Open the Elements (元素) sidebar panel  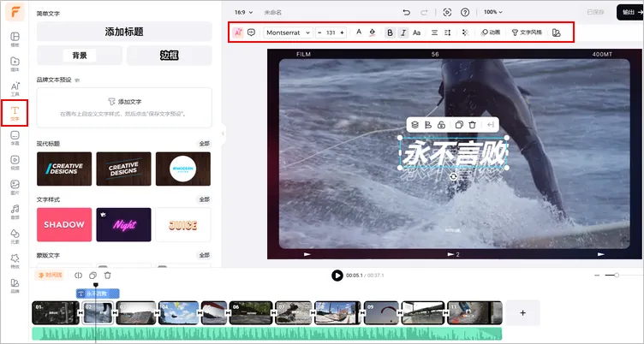coord(15,236)
